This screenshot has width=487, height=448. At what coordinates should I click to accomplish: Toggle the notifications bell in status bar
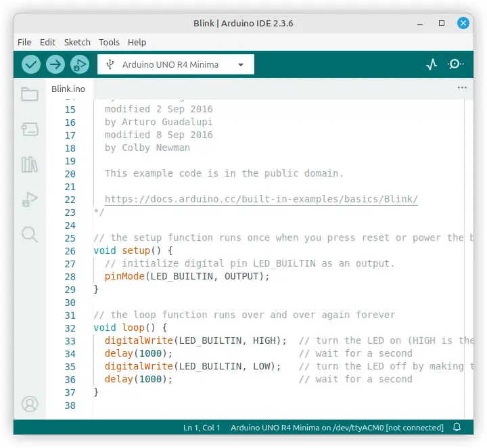[457, 428]
